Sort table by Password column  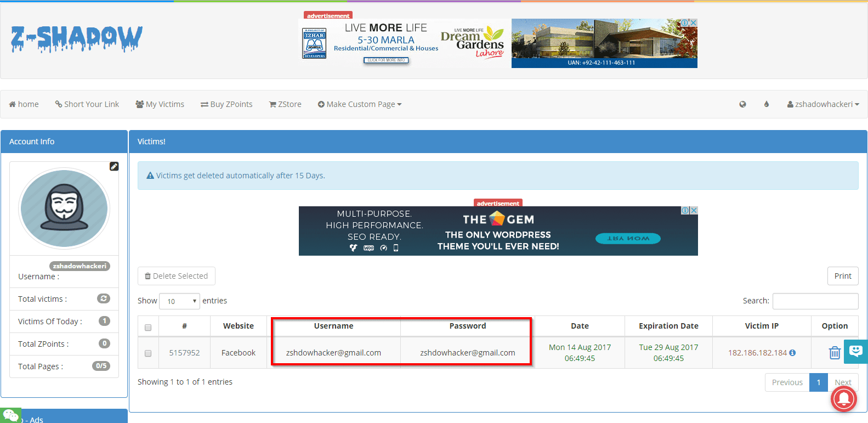(x=468, y=326)
